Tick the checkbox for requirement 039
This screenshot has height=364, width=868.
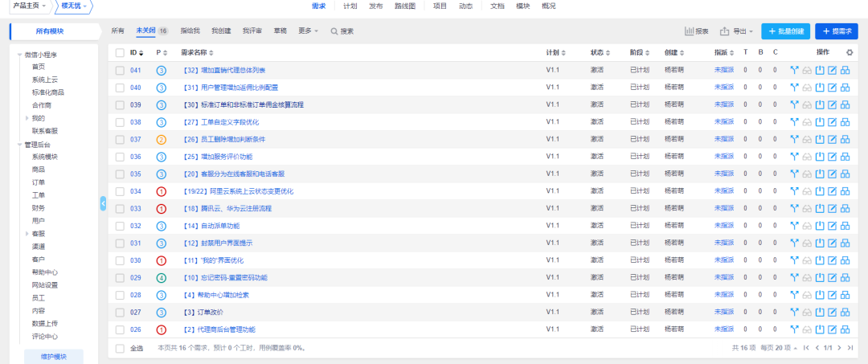pyautogui.click(x=120, y=104)
